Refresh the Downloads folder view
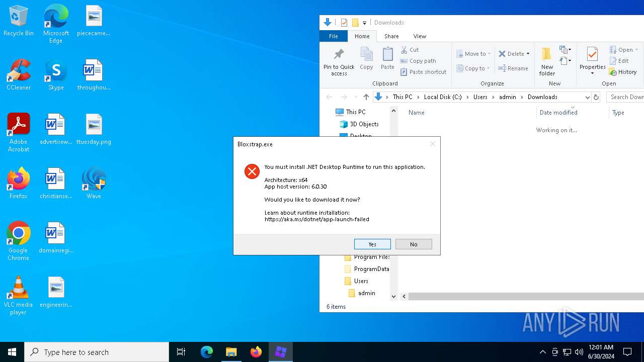Viewport: 644px width, 362px height. (596, 97)
